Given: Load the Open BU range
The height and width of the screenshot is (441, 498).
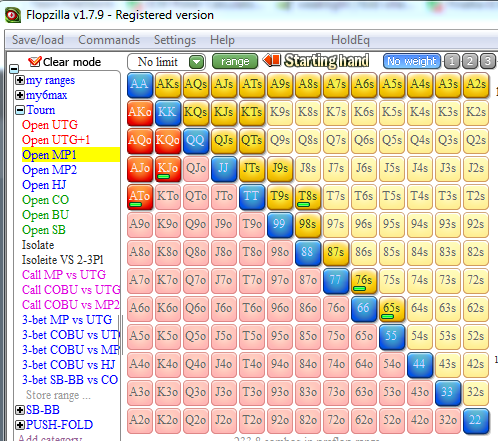Looking at the screenshot, I should [x=45, y=215].
